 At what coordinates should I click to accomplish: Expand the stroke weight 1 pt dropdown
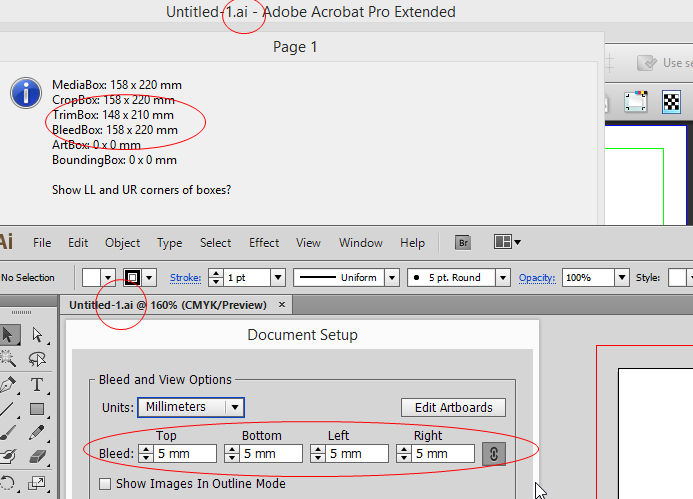click(x=278, y=278)
